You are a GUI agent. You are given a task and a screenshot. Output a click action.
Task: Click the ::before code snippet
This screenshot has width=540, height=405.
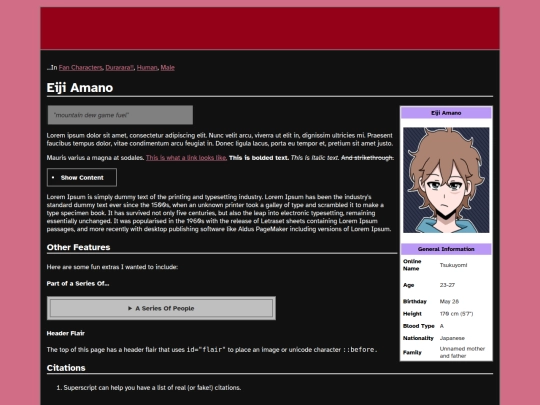tap(360, 350)
